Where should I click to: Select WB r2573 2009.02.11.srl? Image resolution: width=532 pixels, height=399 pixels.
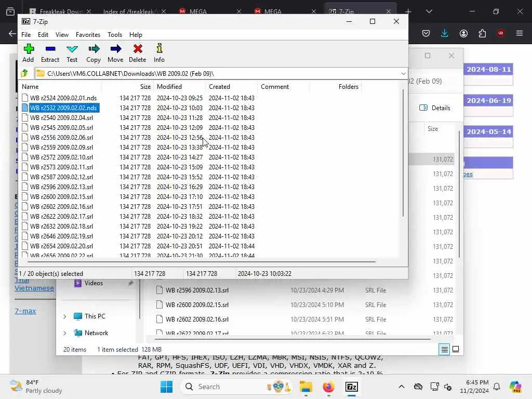(x=61, y=167)
